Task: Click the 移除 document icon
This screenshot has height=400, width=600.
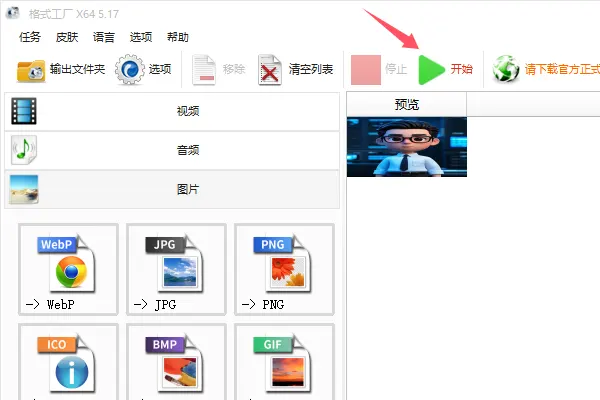Action: point(204,70)
